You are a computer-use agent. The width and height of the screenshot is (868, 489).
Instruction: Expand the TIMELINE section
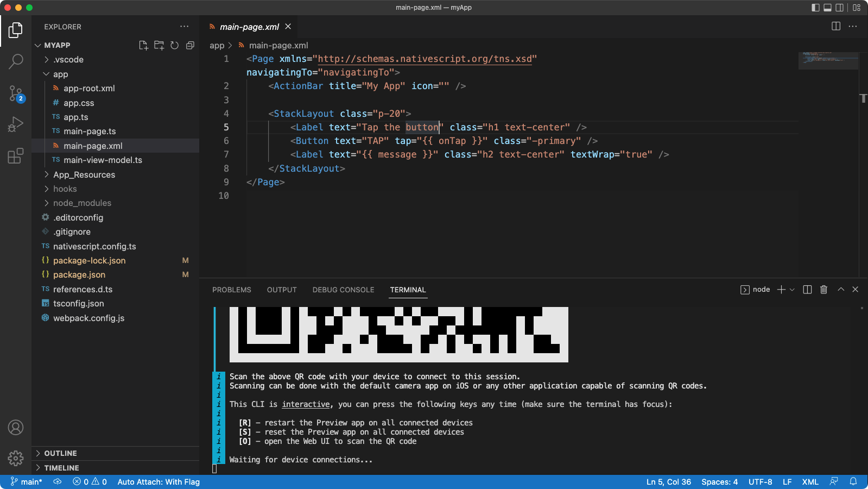pos(116,468)
